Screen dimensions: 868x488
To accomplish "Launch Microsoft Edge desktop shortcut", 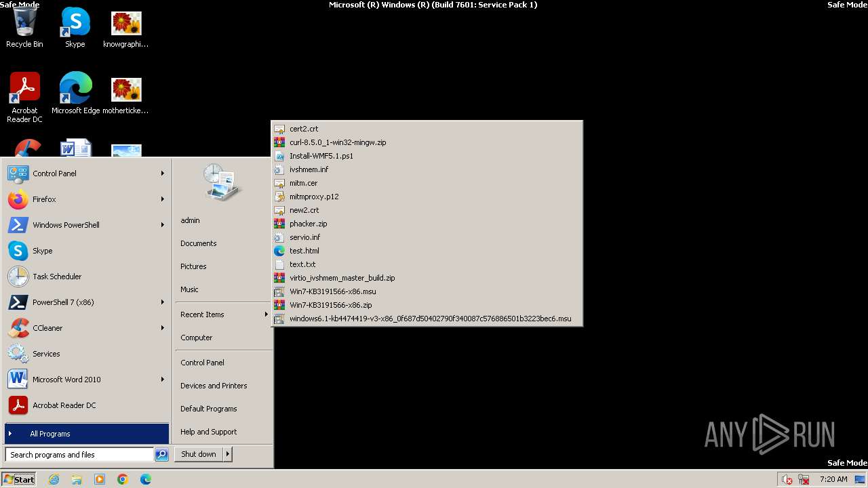I will point(75,93).
